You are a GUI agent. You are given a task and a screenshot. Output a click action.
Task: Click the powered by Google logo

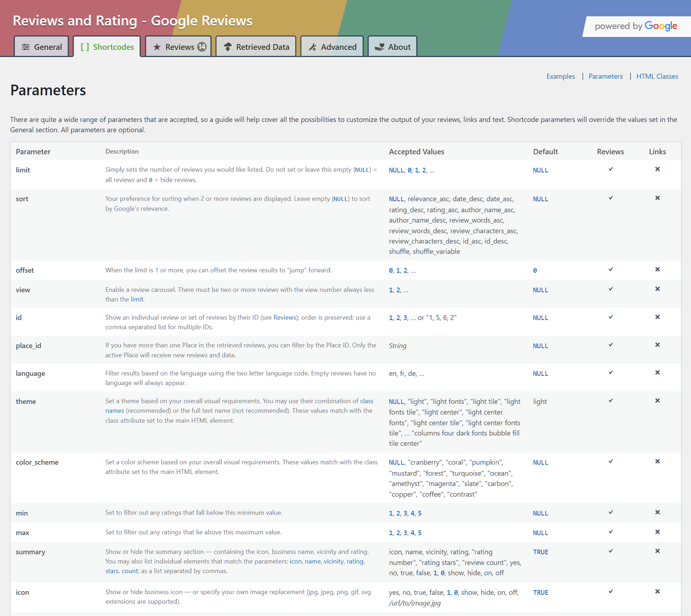point(636,26)
